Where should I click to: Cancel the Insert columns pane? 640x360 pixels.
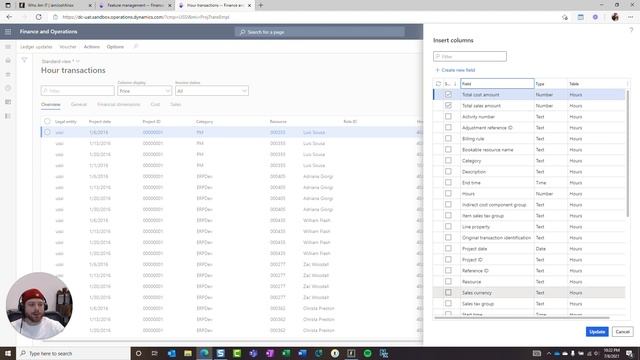point(622,332)
